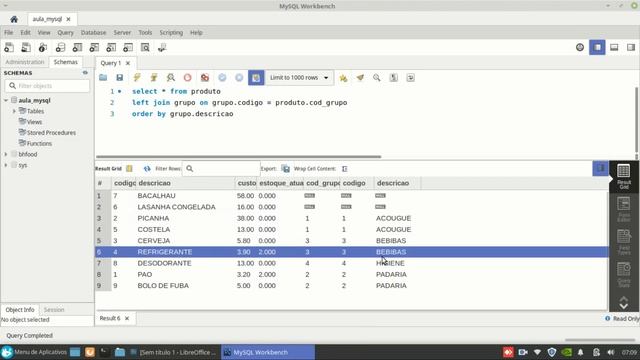This screenshot has width=640, height=360.
Task: Close the Result 6 tab
Action: coord(127,318)
